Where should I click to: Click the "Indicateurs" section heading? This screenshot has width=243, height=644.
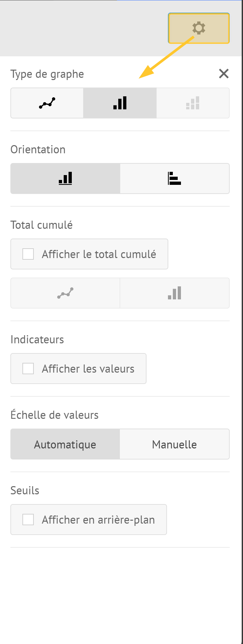pyautogui.click(x=37, y=340)
